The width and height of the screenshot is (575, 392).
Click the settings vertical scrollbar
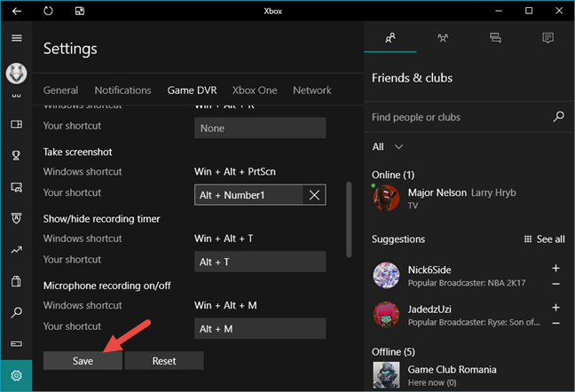click(x=349, y=219)
